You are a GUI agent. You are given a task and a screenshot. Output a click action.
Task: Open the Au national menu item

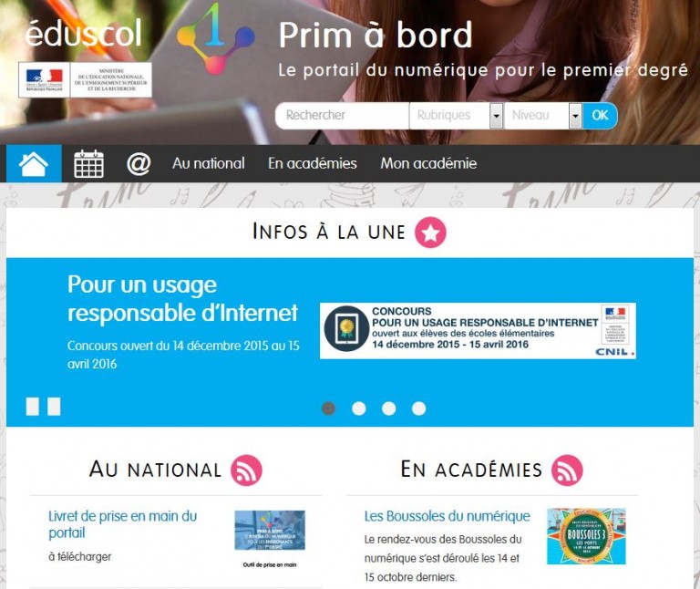[x=209, y=163]
